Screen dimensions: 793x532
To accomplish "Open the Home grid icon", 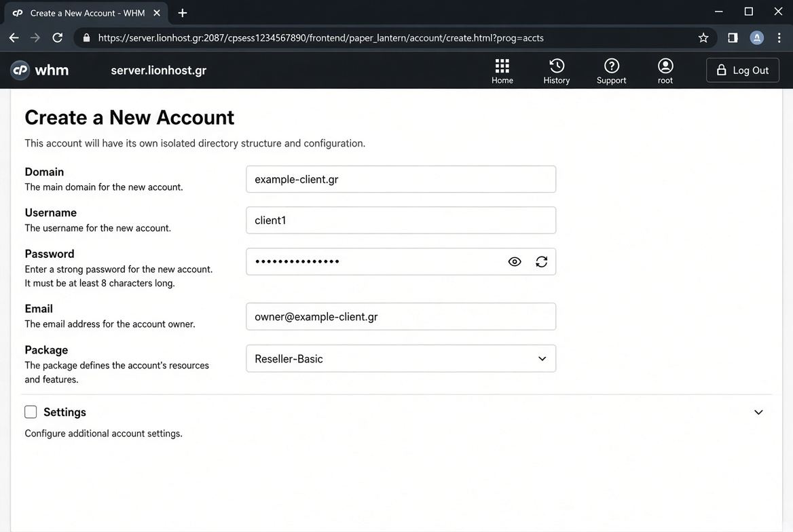I will pos(502,66).
